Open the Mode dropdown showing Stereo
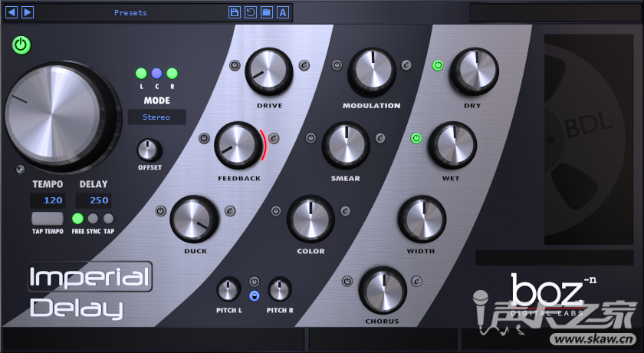Image resolution: width=644 pixels, height=353 pixels. coord(157,117)
